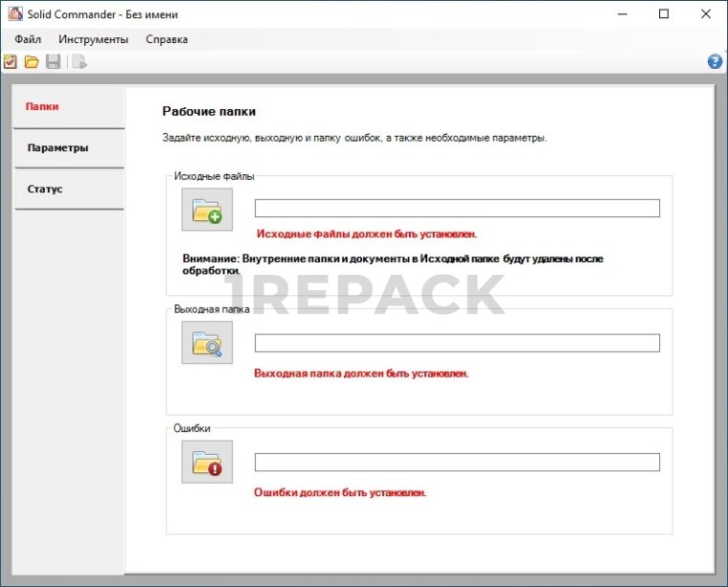Open a file with the yellow folder toolbar icon
The image size is (728, 587).
coord(32,62)
